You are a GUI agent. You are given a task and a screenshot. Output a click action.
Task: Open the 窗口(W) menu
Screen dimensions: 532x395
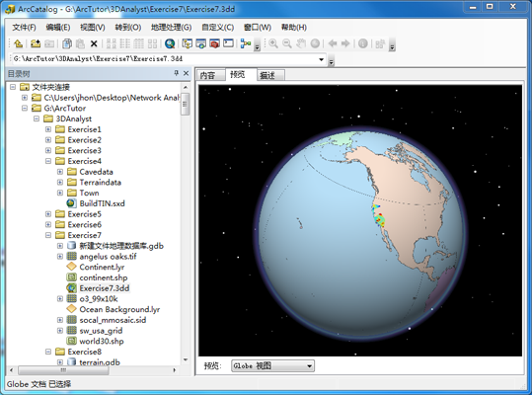coord(258,27)
